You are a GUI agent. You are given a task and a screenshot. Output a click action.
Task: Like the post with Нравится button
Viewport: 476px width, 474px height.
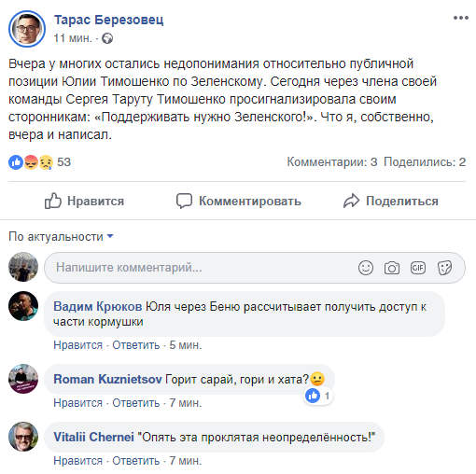coord(84,201)
